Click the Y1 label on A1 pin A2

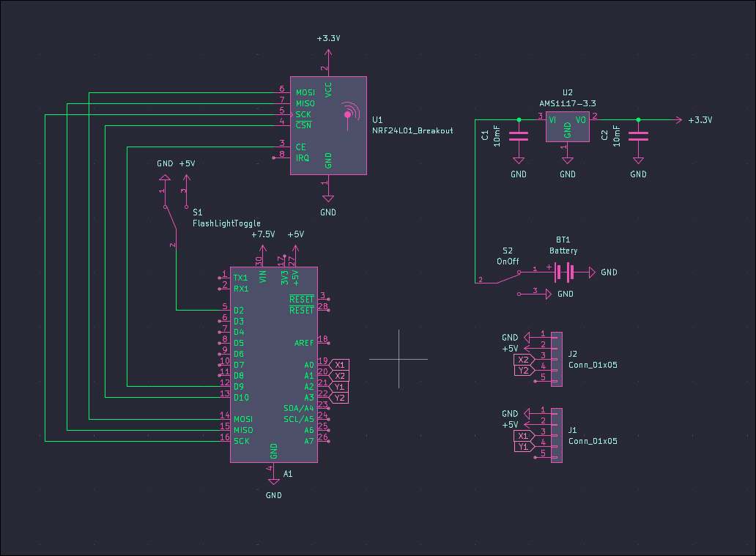coord(339,387)
